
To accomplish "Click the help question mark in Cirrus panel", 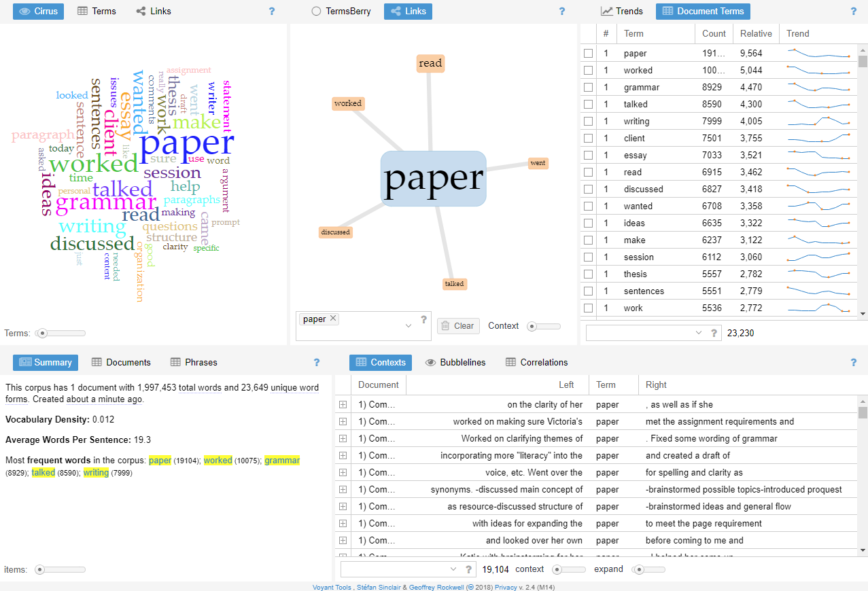I will coord(272,12).
